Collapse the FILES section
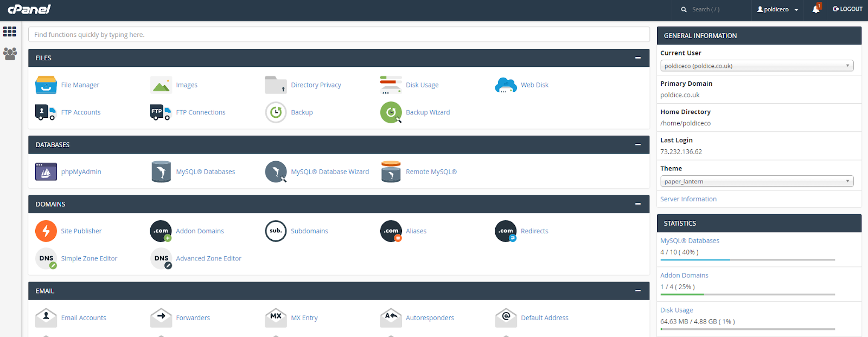868x337 pixels. (638, 58)
